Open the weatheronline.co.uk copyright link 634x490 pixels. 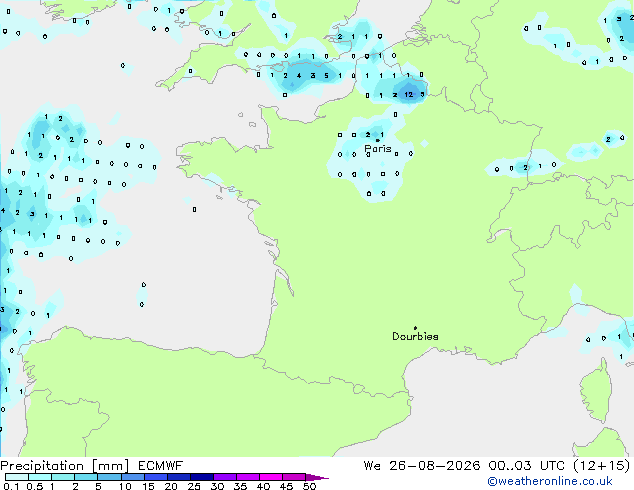pos(550,481)
